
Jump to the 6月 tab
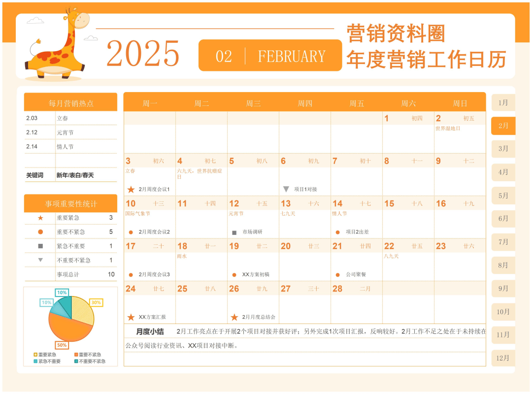pos(503,219)
